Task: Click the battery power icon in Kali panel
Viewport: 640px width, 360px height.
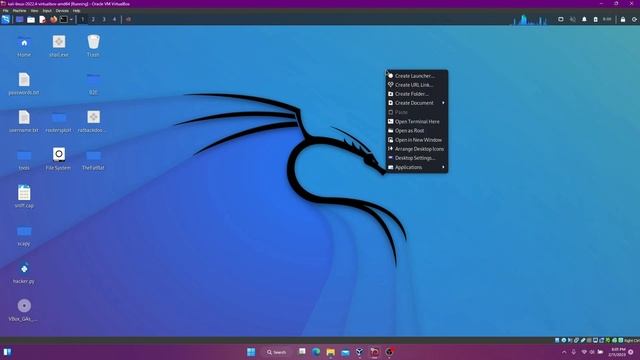Action: click(596, 19)
